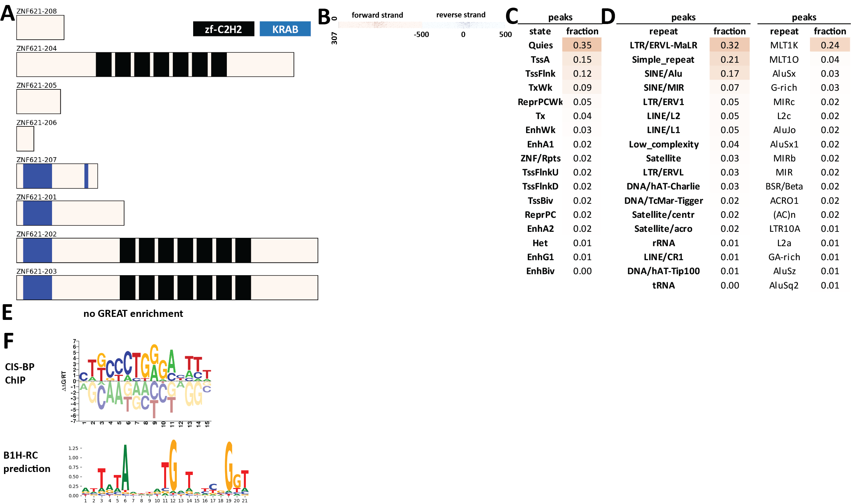Screen dimensions: 851x504
Task: Select the Simple_repeat fraction 0.21
Action: tap(729, 59)
